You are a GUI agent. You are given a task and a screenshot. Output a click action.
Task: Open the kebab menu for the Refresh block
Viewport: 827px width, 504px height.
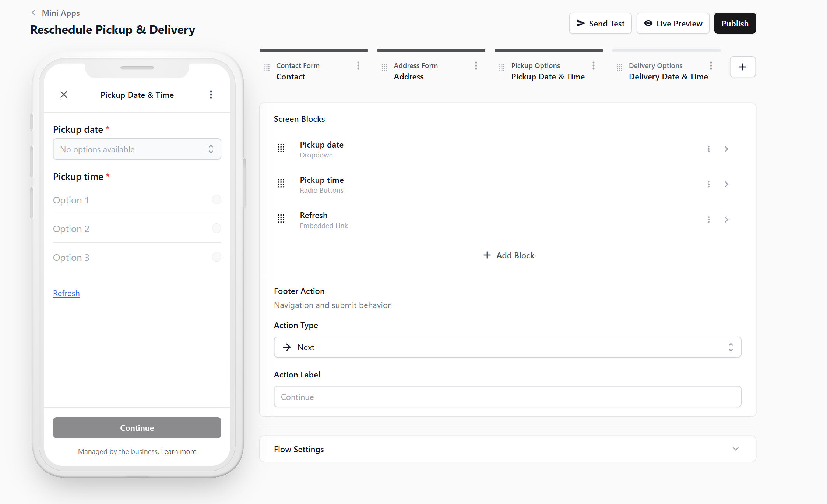pos(708,220)
